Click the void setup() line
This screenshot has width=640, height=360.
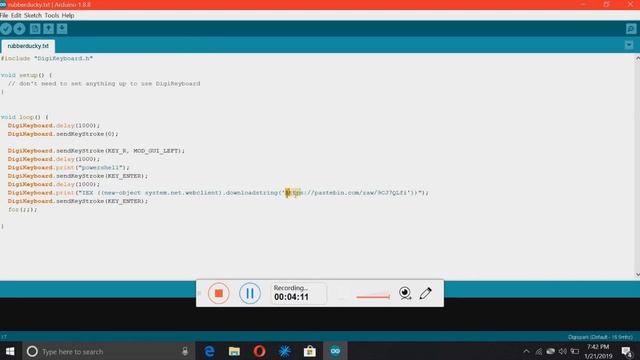26,75
